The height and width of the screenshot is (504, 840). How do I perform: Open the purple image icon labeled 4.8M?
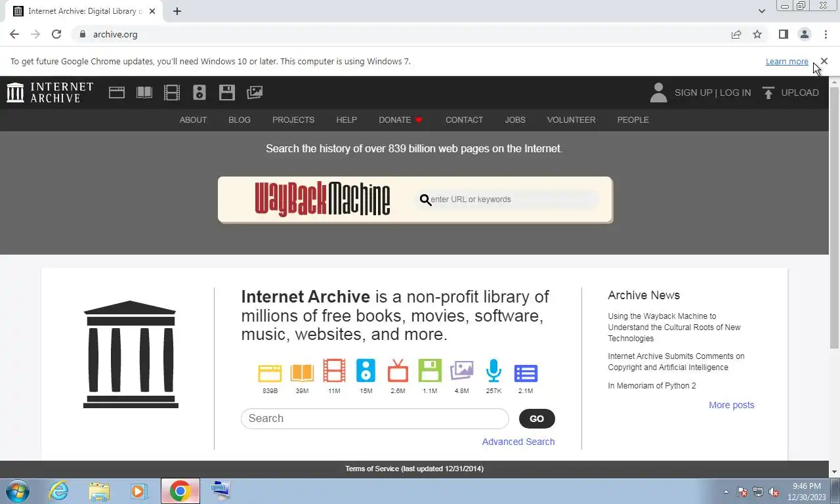coord(461,371)
